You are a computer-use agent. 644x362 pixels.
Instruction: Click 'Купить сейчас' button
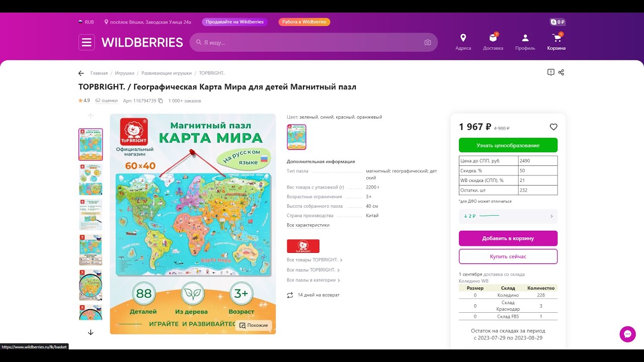click(508, 256)
